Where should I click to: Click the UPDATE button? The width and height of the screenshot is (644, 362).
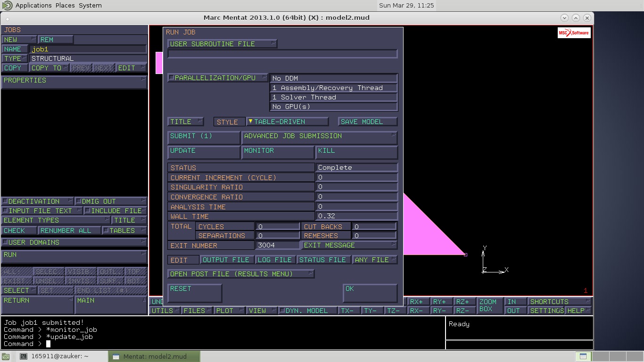(x=204, y=152)
